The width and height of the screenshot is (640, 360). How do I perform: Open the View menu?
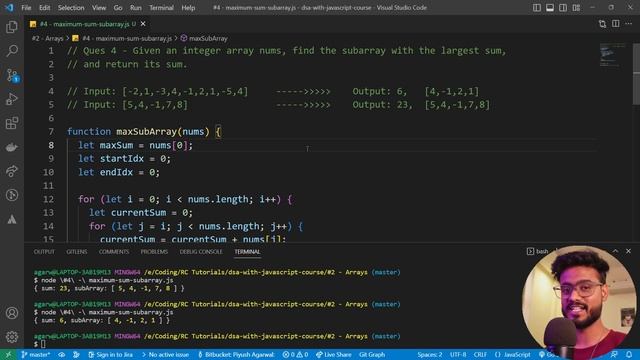coord(99,8)
